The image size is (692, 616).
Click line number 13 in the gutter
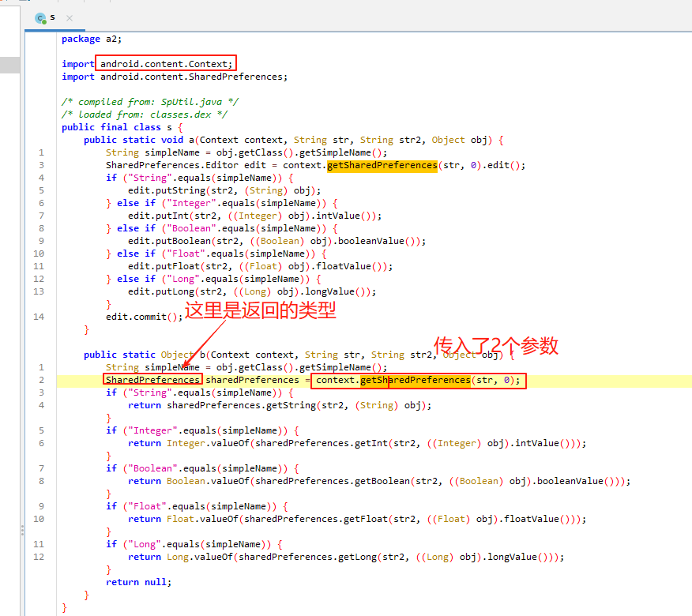(x=39, y=291)
